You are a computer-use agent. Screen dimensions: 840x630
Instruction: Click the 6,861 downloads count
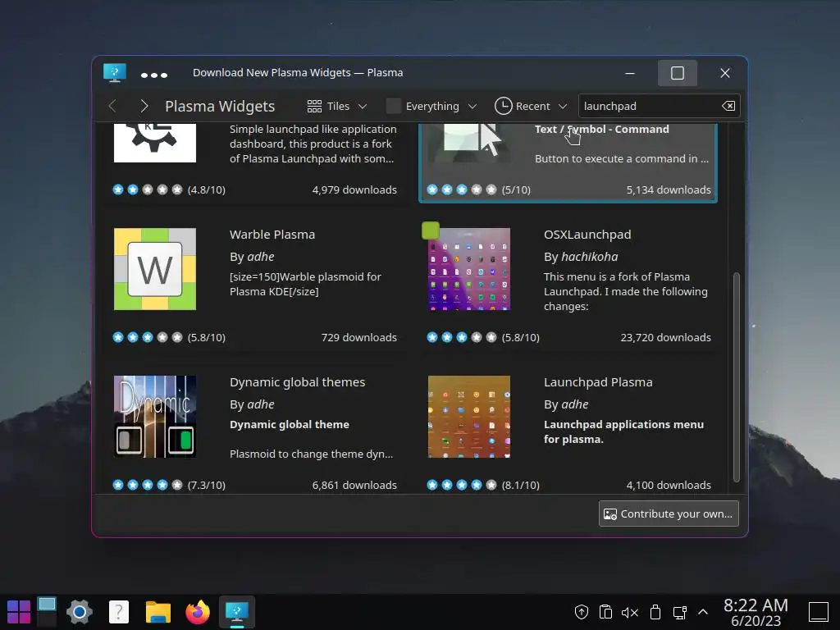click(354, 485)
